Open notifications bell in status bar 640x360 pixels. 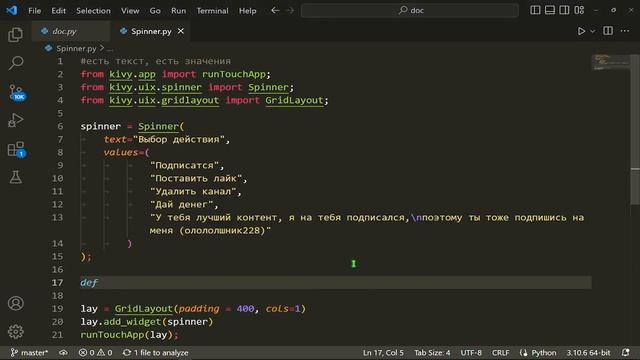(626, 353)
